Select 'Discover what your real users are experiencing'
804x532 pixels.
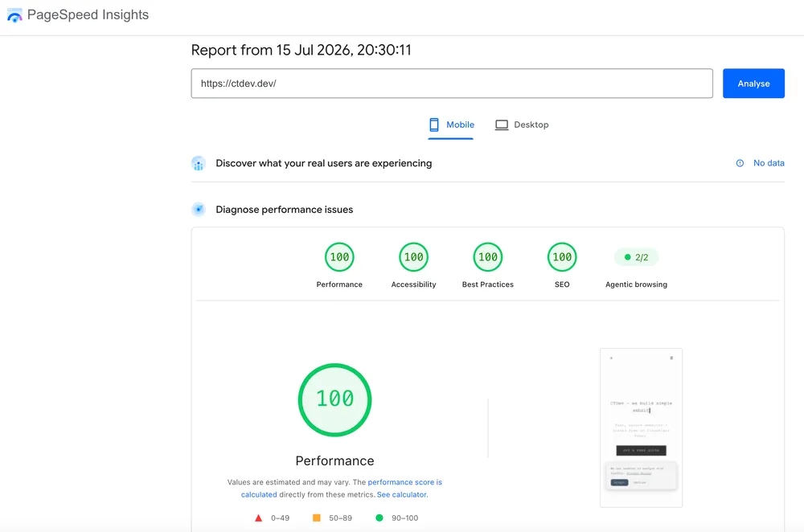[323, 163]
